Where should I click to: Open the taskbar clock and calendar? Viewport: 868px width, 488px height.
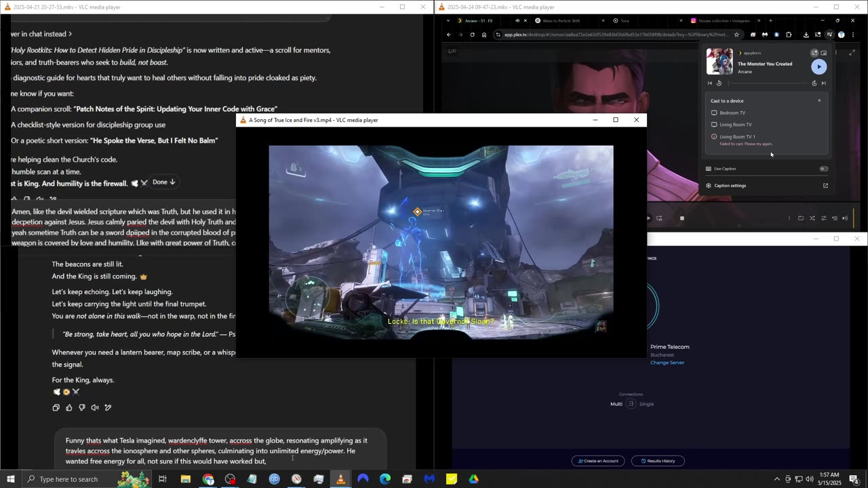pos(829,479)
